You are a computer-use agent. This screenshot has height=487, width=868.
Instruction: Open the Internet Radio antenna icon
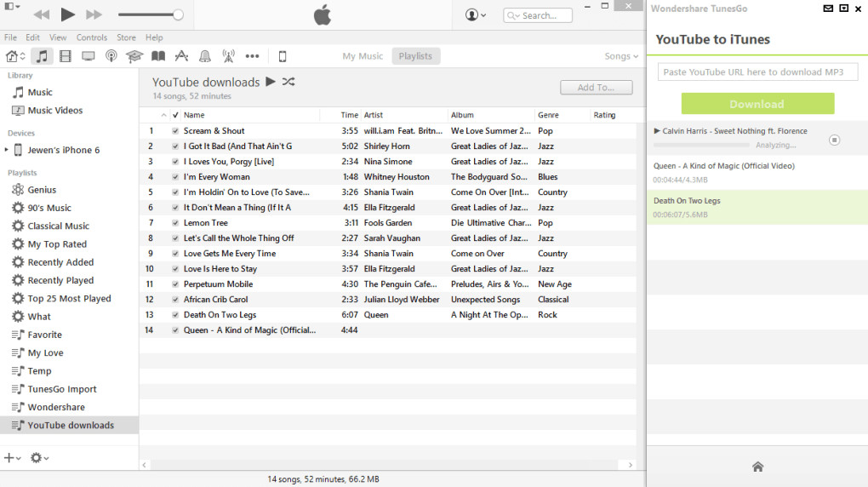(228, 56)
